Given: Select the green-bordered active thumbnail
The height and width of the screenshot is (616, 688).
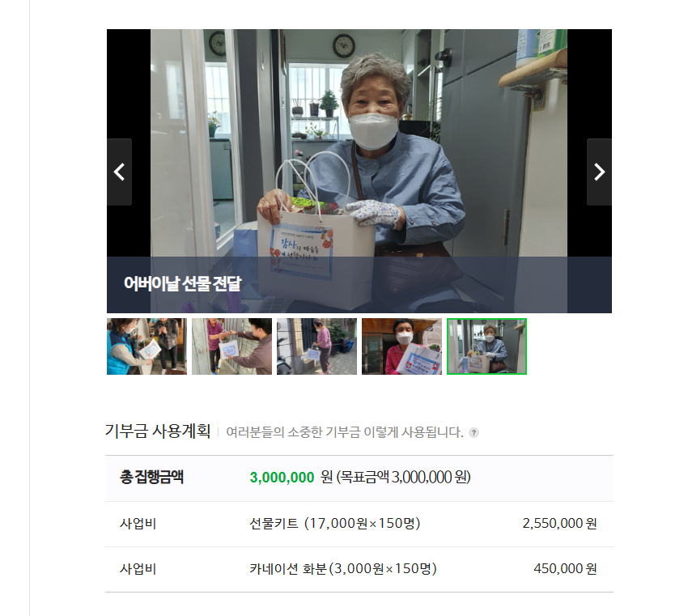Looking at the screenshot, I should 486,346.
